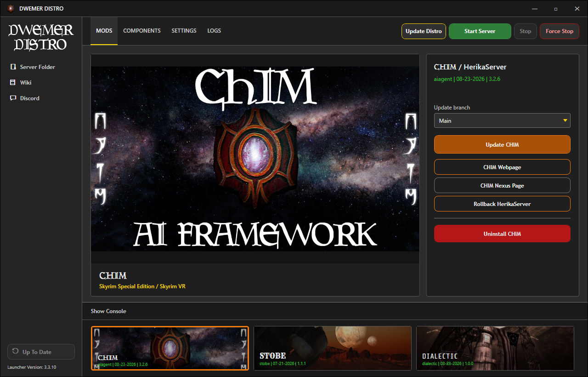The image size is (588, 377).
Task: Switch to the SETTINGS tab
Action: click(184, 31)
